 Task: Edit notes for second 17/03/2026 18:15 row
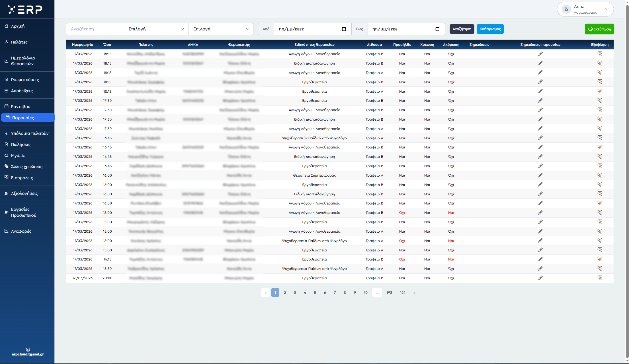coord(540,63)
